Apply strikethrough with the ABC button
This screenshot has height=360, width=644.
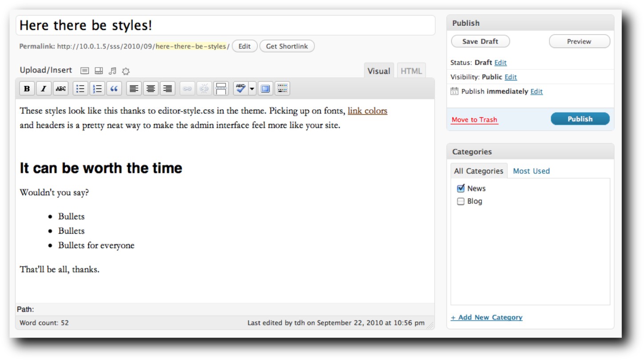pyautogui.click(x=61, y=88)
